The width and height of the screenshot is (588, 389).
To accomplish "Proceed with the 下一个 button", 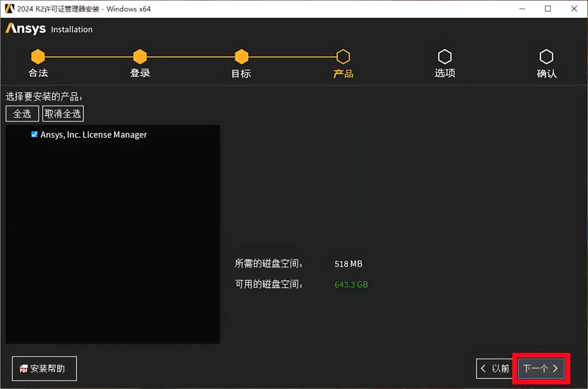I will pyautogui.click(x=541, y=368).
